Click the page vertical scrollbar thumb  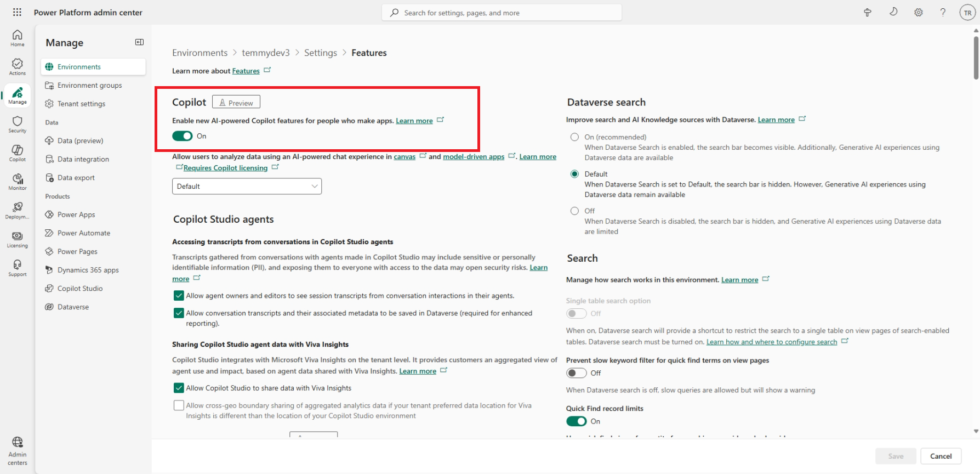coord(976,58)
